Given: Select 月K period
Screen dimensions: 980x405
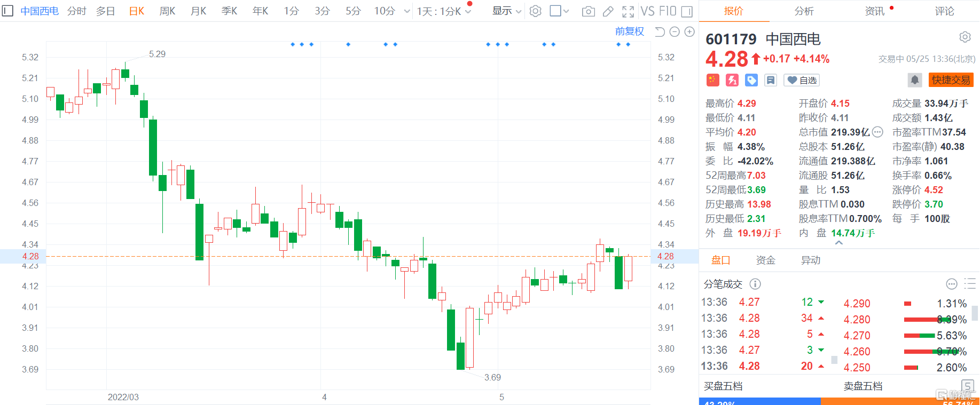Looking at the screenshot, I should coord(198,11).
